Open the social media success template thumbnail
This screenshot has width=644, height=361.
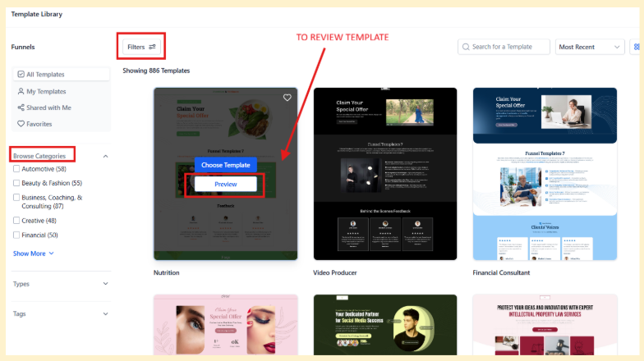(x=385, y=325)
